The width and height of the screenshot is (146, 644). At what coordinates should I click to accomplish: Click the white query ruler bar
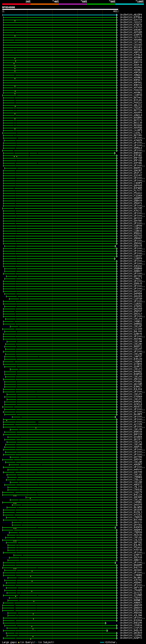pyautogui.click(x=60, y=10)
